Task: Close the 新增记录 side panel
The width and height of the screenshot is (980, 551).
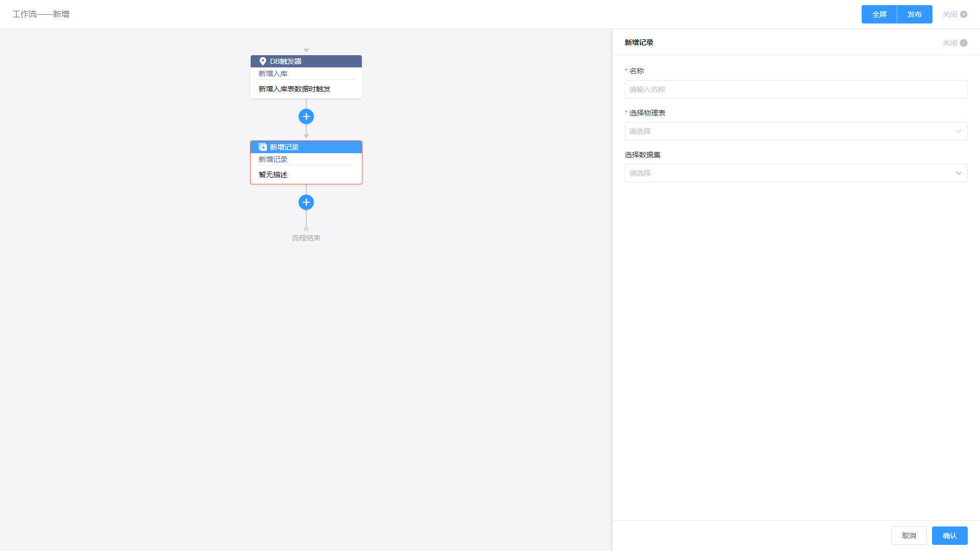Action: [x=954, y=43]
